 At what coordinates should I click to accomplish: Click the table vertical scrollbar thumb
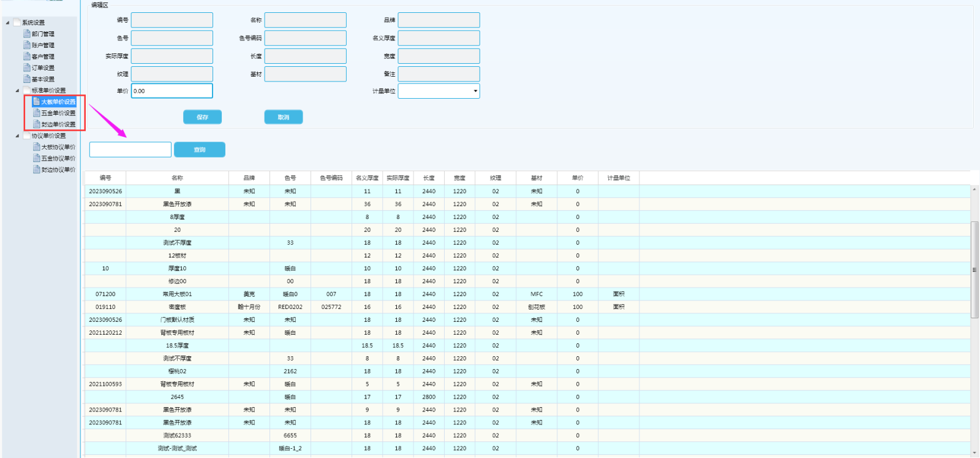pos(974,270)
